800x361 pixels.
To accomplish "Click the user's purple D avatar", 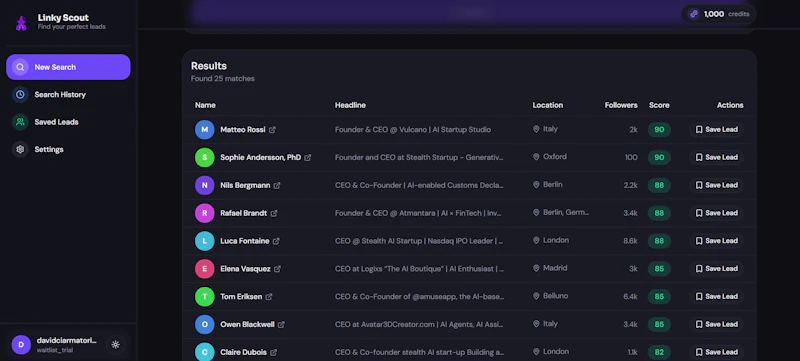I will (21, 345).
